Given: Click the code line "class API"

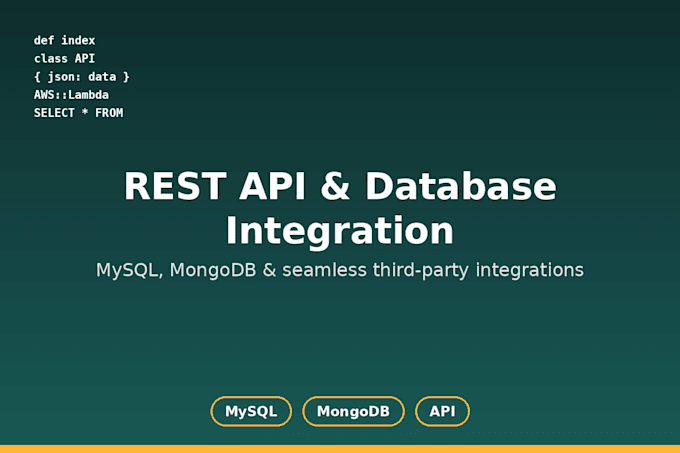Looking at the screenshot, I should [x=64, y=59].
